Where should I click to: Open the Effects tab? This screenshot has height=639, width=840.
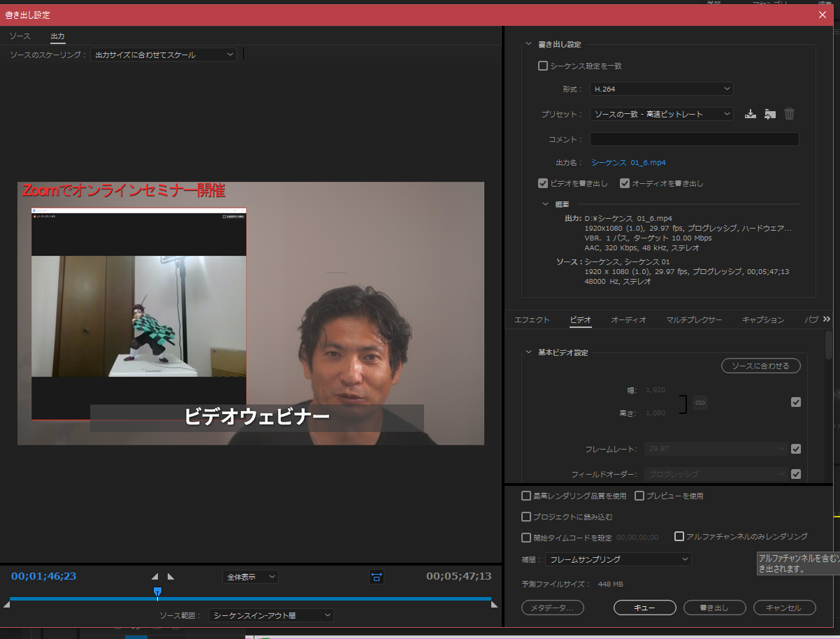[532, 319]
